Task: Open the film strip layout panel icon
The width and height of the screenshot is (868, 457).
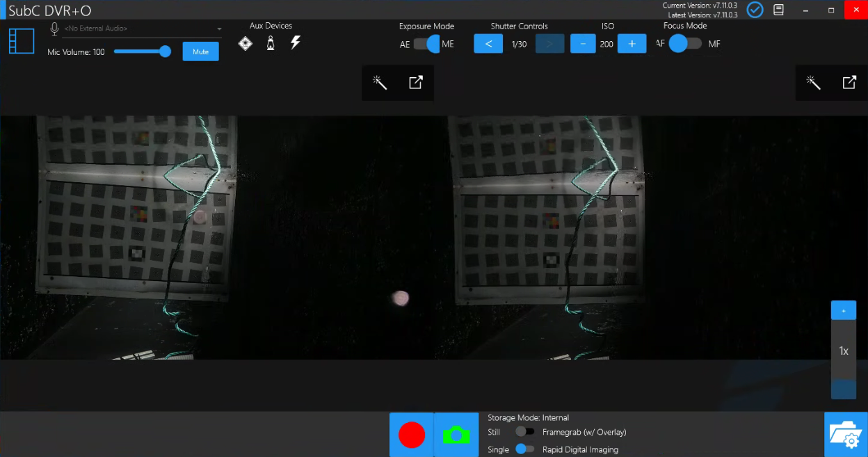Action: click(x=22, y=41)
